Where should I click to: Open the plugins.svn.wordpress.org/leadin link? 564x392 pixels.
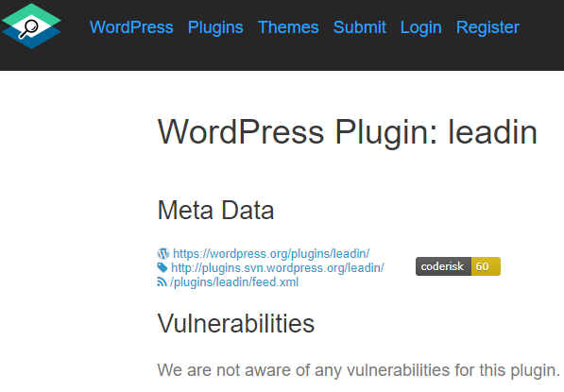[278, 268]
